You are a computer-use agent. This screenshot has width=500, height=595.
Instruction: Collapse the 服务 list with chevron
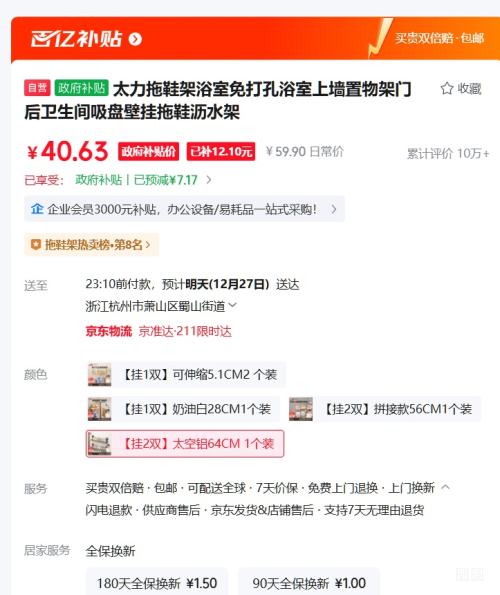click(446, 487)
